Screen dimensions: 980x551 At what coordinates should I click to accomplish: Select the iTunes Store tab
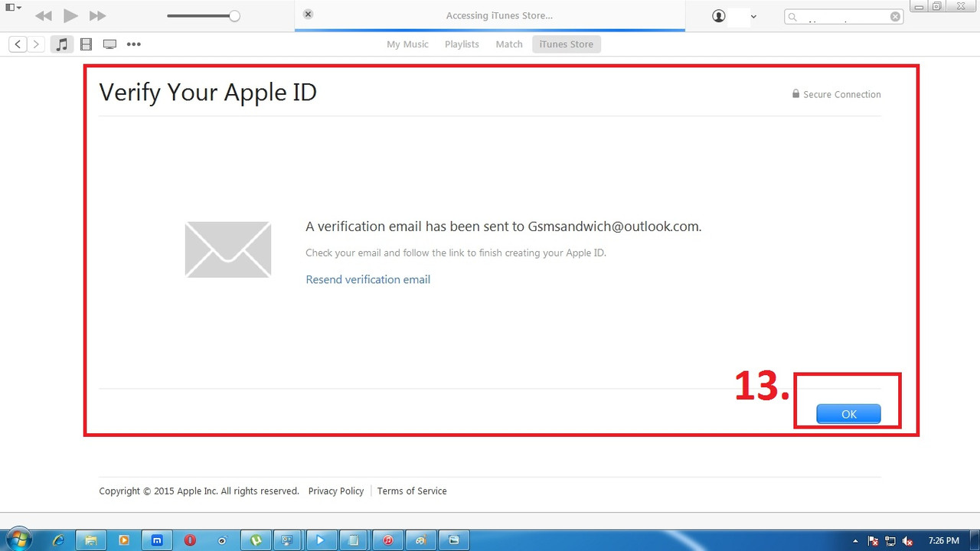567,44
